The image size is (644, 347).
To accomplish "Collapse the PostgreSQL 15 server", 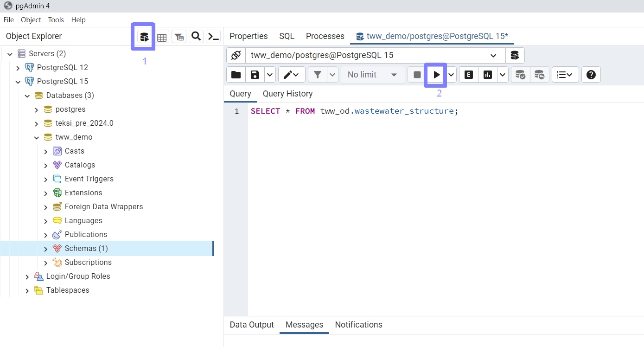I will (18, 82).
